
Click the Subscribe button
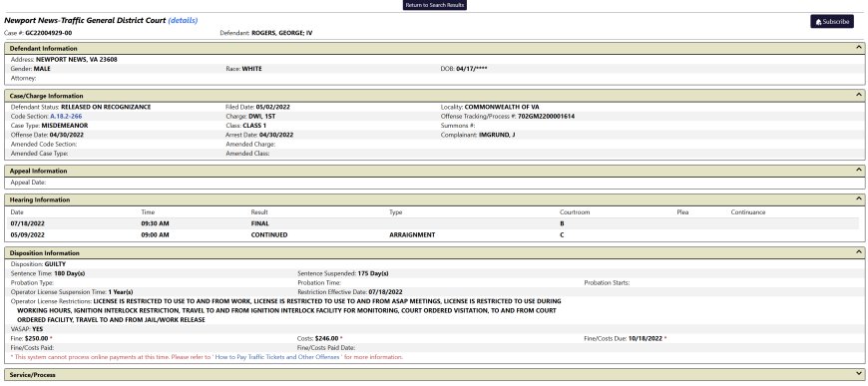tap(832, 22)
